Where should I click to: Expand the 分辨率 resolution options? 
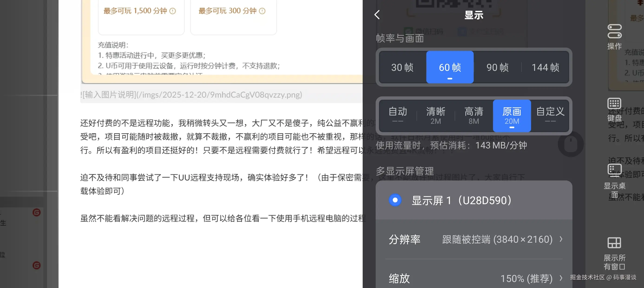pyautogui.click(x=404, y=239)
